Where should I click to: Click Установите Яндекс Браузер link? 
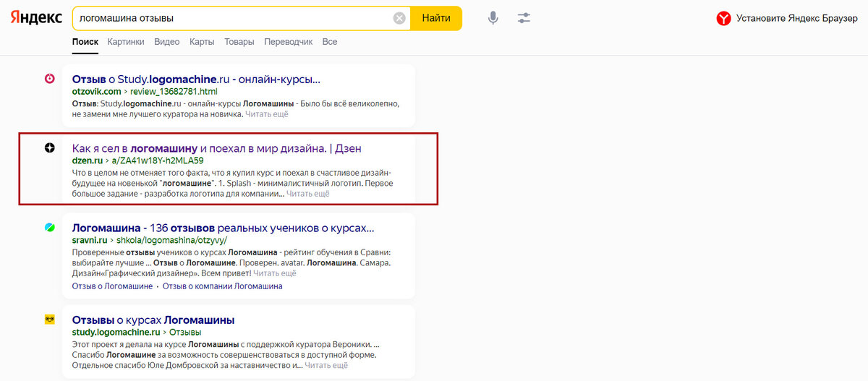click(x=797, y=19)
